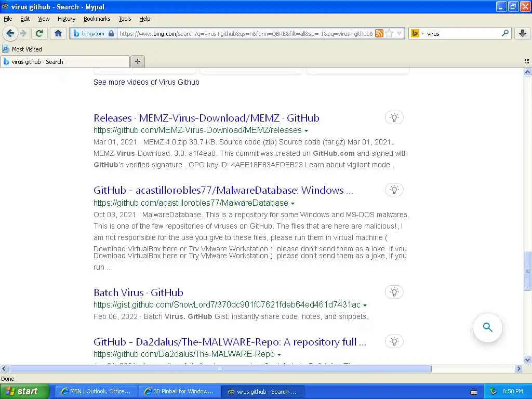
Task: Click the horizontal scrollbar right arrow
Action: click(519, 368)
